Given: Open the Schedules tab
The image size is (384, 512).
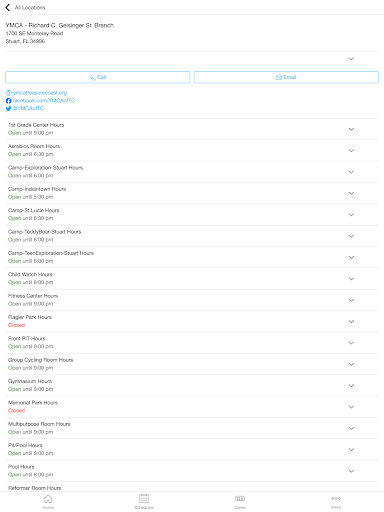Looking at the screenshot, I should (x=144, y=501).
